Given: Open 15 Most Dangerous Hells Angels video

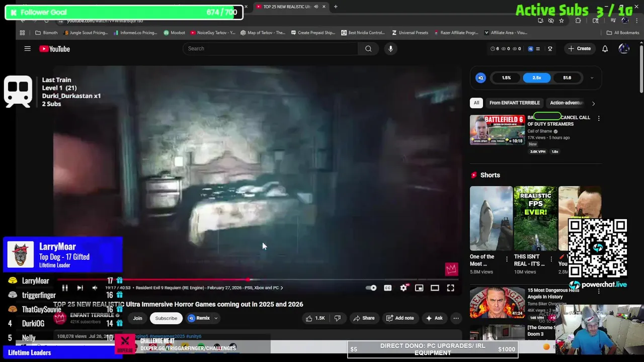Looking at the screenshot, I should pyautogui.click(x=497, y=302).
